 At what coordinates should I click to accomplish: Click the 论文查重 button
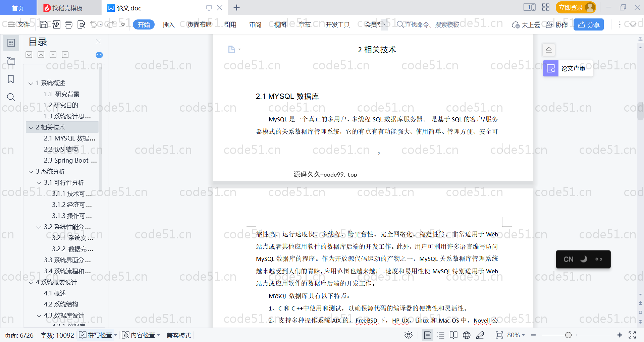pyautogui.click(x=568, y=68)
